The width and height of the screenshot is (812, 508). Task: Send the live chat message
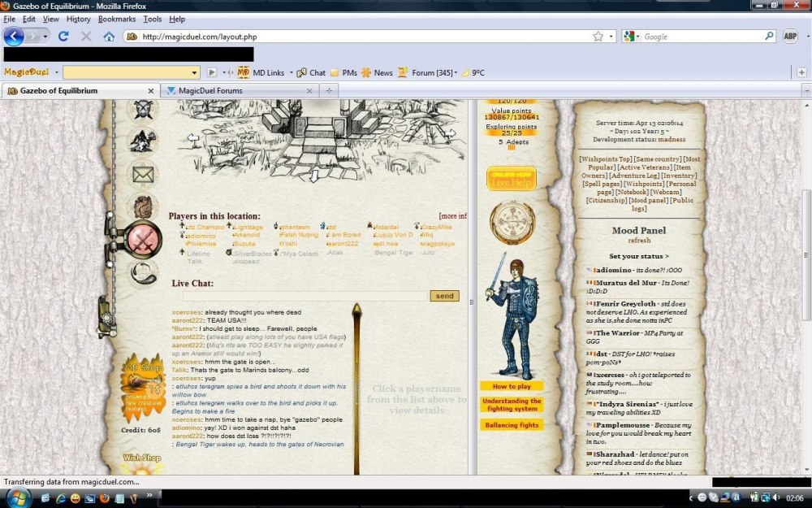pos(444,296)
